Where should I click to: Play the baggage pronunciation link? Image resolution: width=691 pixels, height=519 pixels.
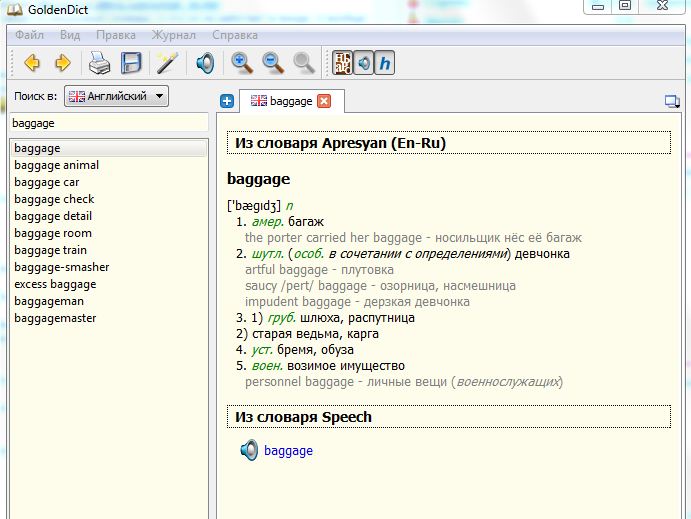288,451
